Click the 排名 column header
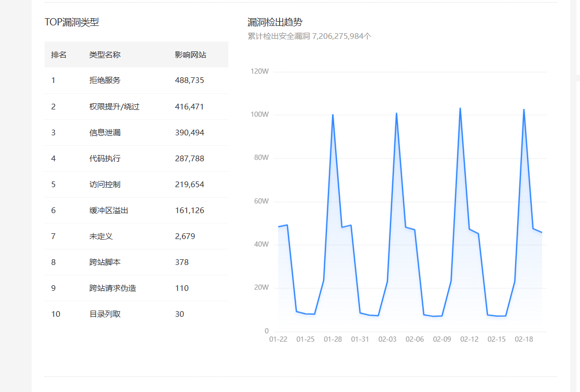This screenshot has width=580, height=392. point(59,55)
